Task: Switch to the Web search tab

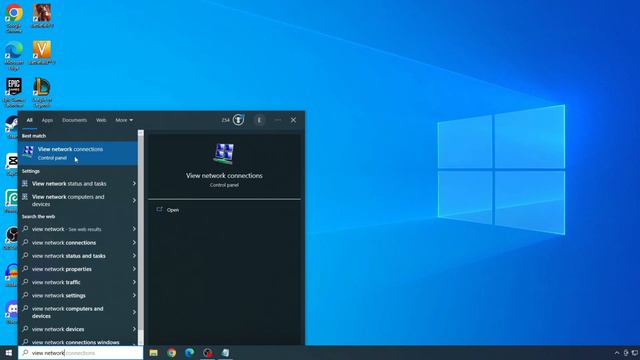Action: (x=101, y=120)
